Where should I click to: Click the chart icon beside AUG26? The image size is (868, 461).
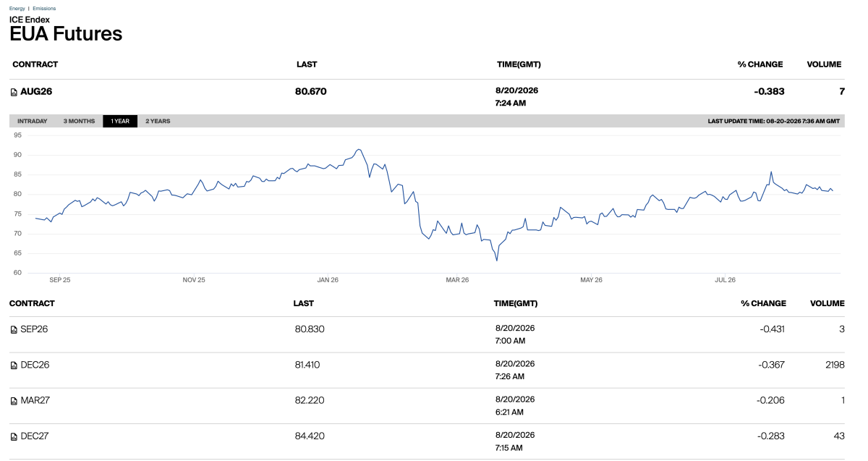tap(14, 92)
